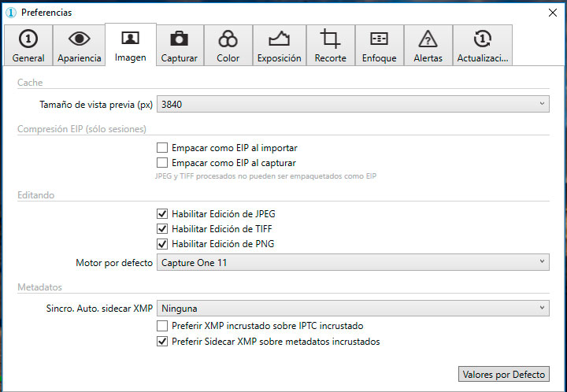Close the Preferencias window
The width and height of the screenshot is (567, 392).
pos(552,12)
